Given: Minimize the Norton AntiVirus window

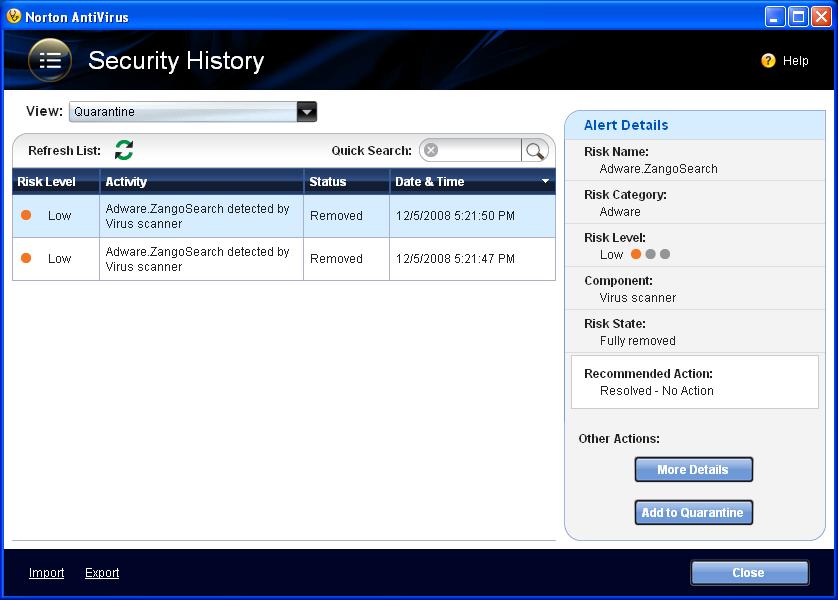Looking at the screenshot, I should click(774, 17).
